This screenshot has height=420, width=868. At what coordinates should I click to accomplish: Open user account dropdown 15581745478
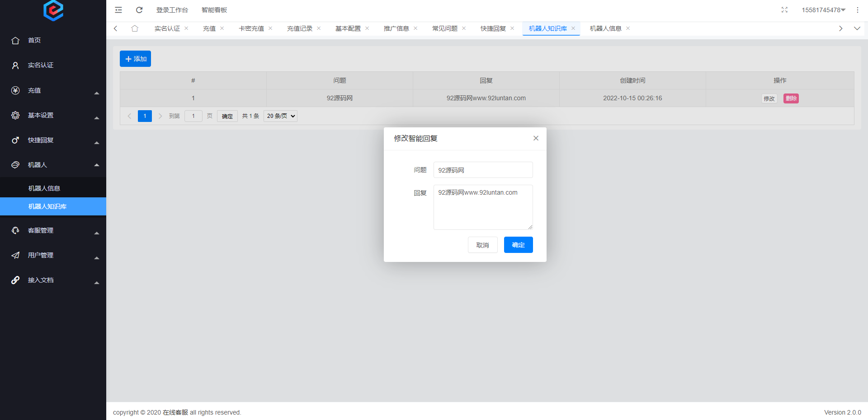coord(823,10)
